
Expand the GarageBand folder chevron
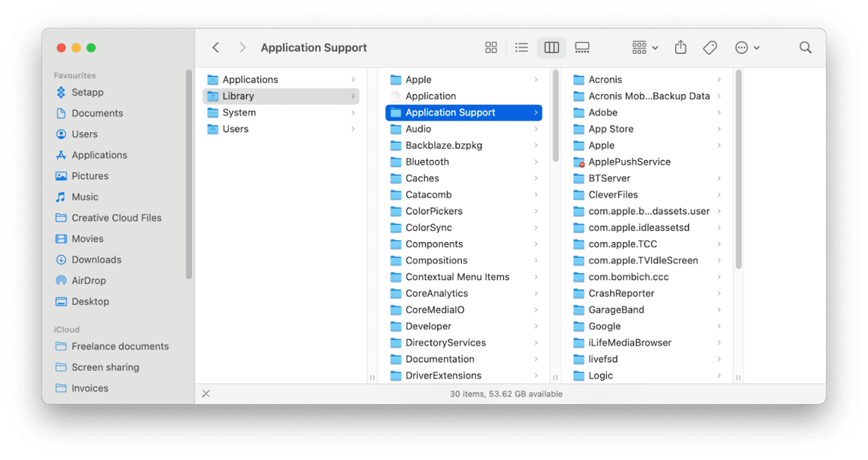point(719,309)
